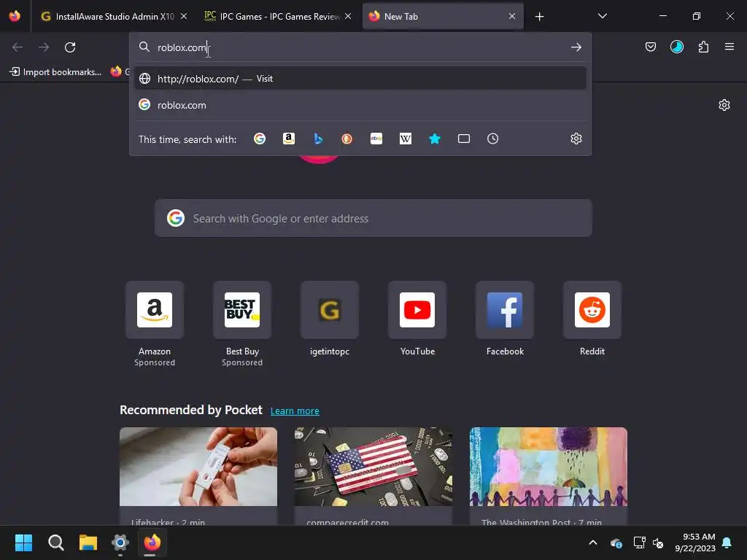The width and height of the screenshot is (747, 560).
Task: Open the Lifehacker Pocket story
Action: 198,476
